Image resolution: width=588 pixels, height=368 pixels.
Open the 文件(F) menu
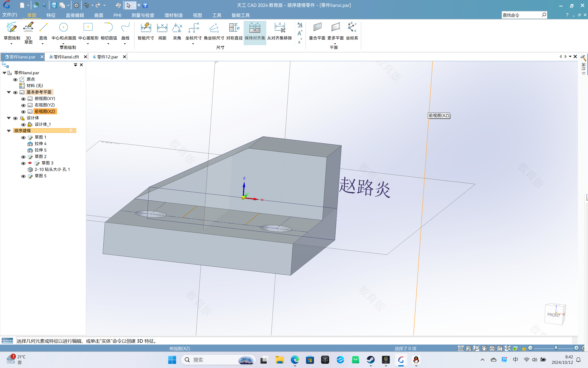[10, 15]
